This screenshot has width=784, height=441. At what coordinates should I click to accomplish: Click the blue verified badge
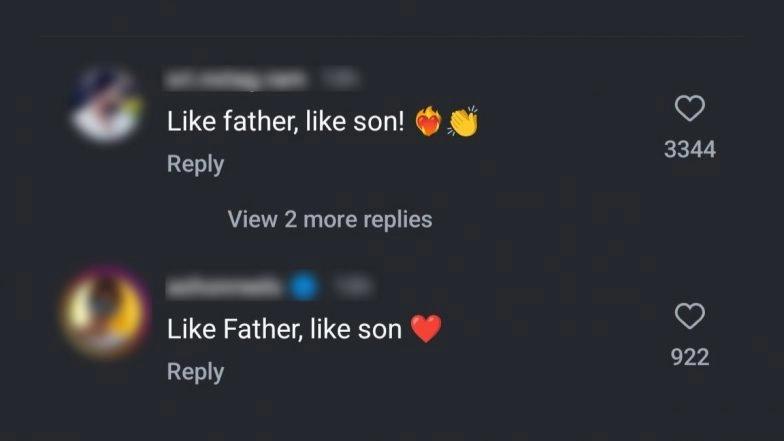point(304,287)
